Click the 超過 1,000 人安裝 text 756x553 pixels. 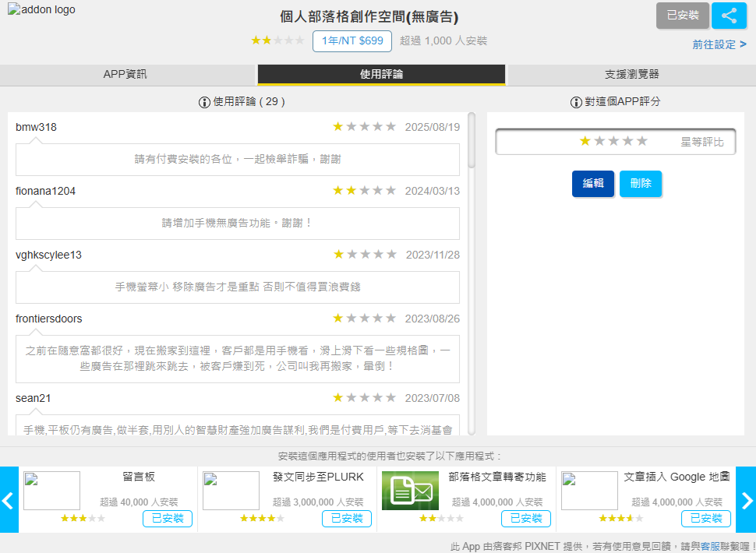point(443,41)
